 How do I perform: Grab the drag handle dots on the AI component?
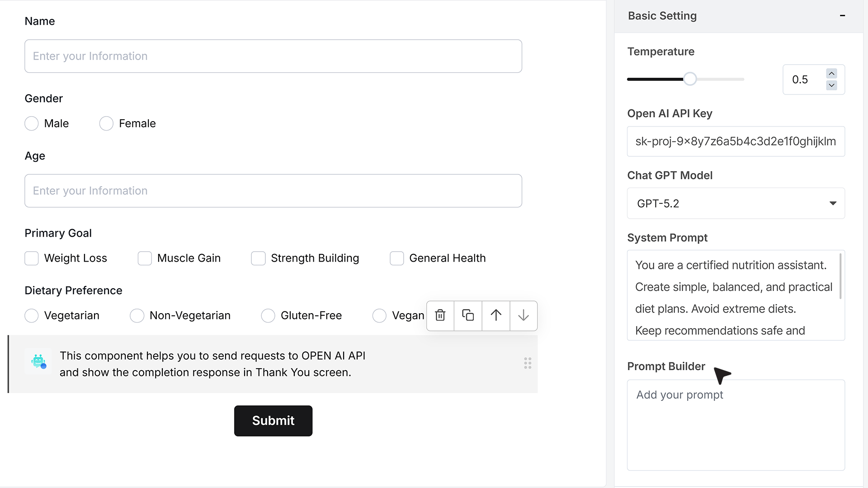[528, 363]
